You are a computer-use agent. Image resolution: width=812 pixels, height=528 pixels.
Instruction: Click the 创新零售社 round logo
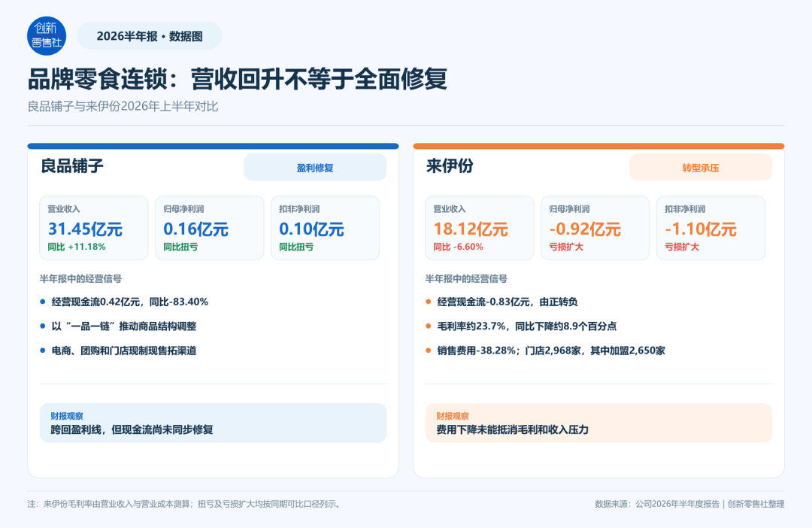47,36
